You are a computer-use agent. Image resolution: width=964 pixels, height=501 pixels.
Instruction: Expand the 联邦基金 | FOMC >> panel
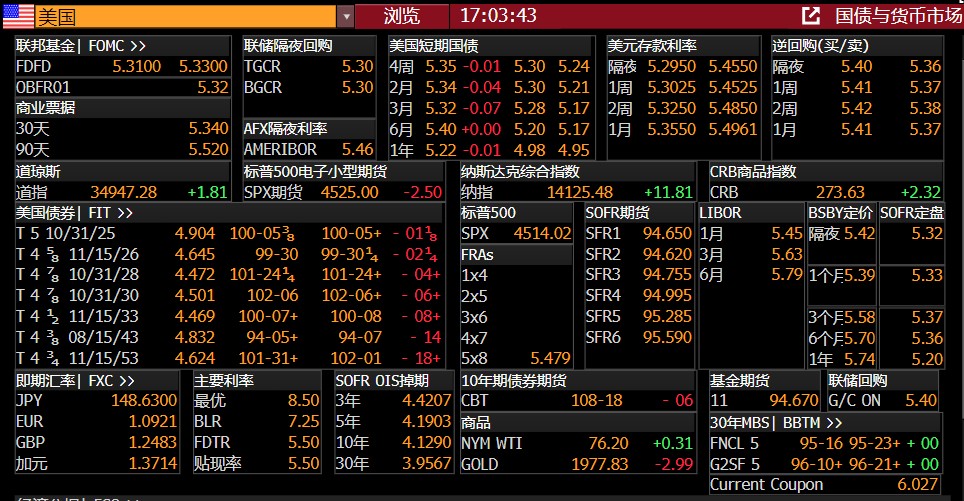point(81,46)
